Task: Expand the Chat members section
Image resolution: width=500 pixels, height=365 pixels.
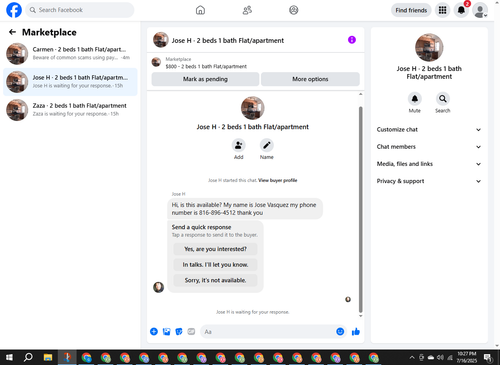Action: pyautogui.click(x=429, y=147)
